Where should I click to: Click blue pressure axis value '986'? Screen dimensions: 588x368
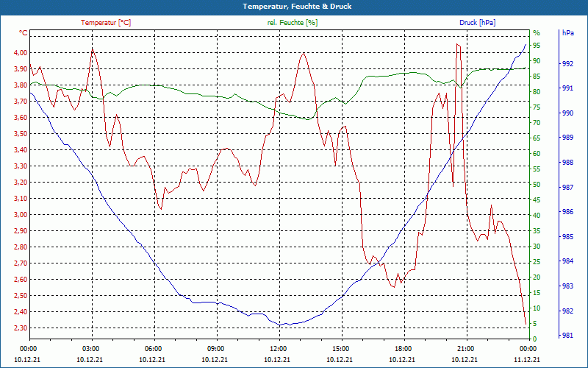568,212
